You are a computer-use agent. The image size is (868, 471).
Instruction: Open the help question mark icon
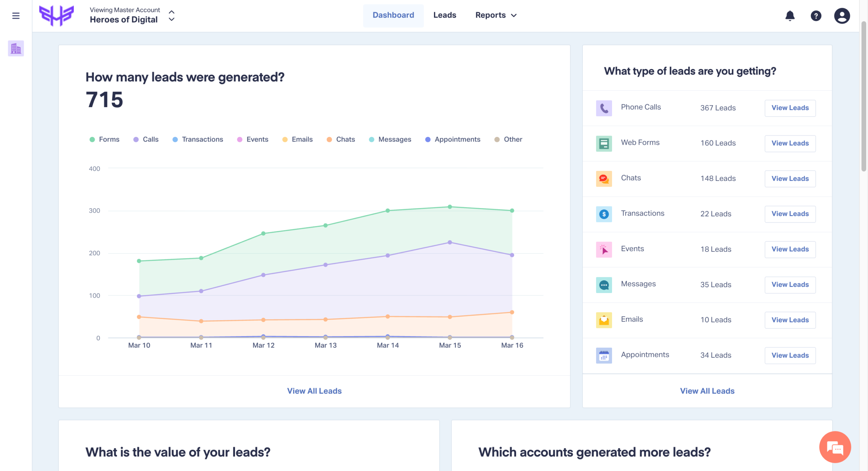click(x=816, y=16)
